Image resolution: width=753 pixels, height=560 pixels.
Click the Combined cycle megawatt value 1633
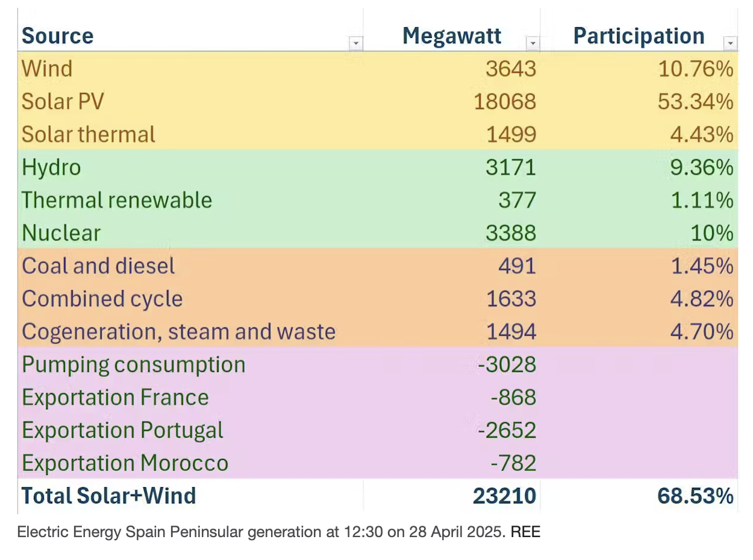(x=511, y=299)
